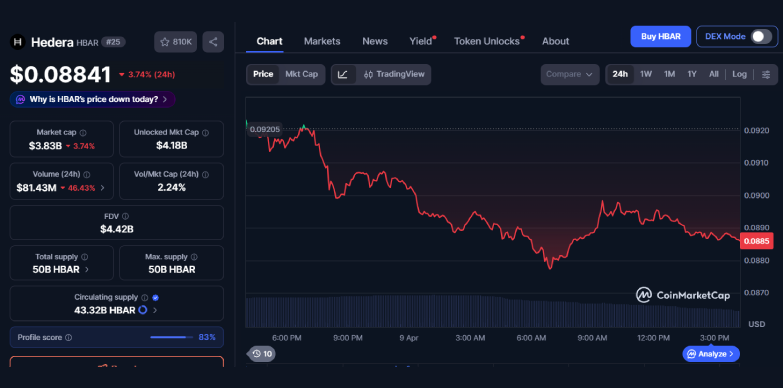The height and width of the screenshot is (388, 783).
Task: Set chart range to 1W
Action: [646, 74]
